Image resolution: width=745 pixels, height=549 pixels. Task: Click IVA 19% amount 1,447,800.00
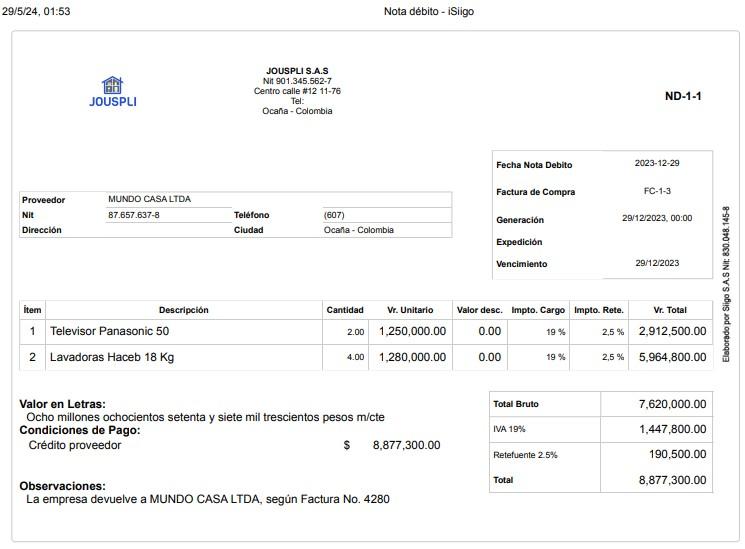[672, 429]
